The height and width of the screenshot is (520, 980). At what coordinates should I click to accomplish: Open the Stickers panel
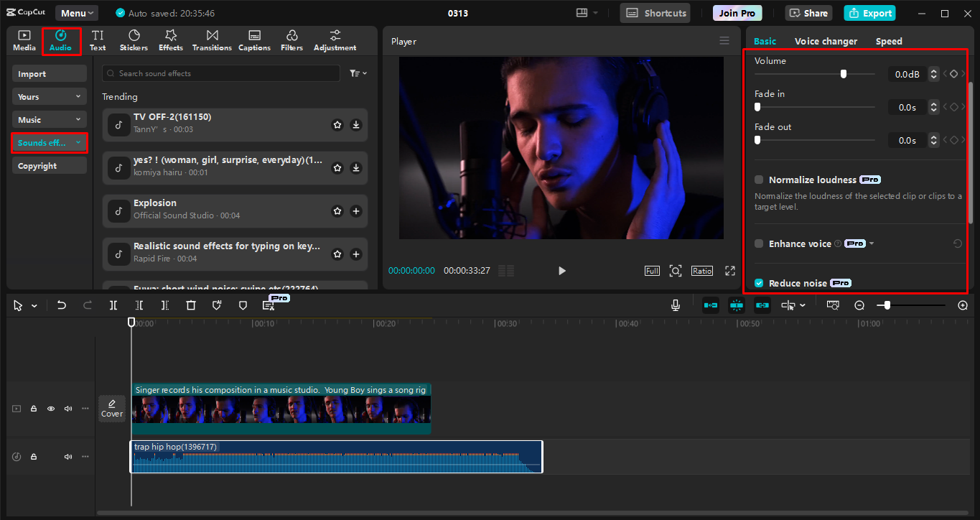tap(134, 40)
